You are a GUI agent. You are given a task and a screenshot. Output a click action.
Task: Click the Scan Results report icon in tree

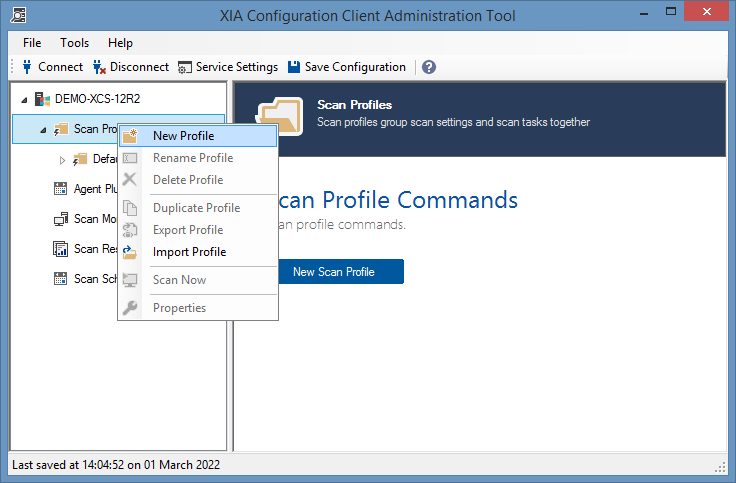click(x=61, y=249)
